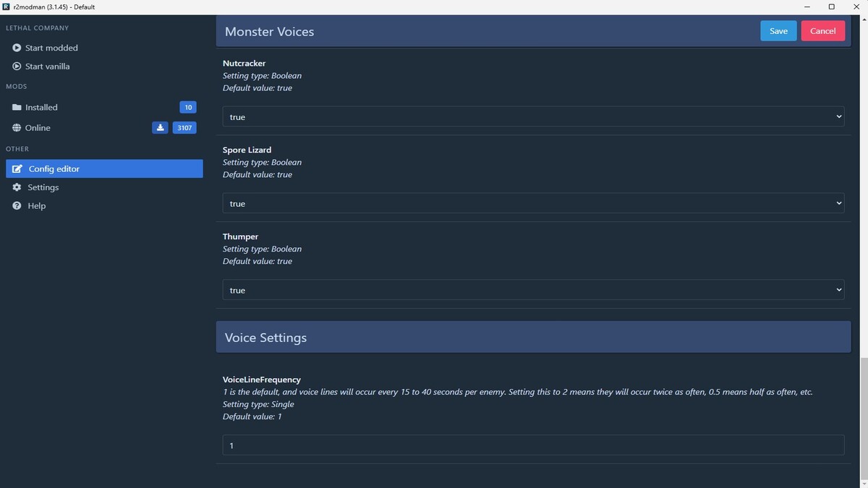This screenshot has width=868, height=488.
Task: Save the config changes
Action: pos(778,31)
